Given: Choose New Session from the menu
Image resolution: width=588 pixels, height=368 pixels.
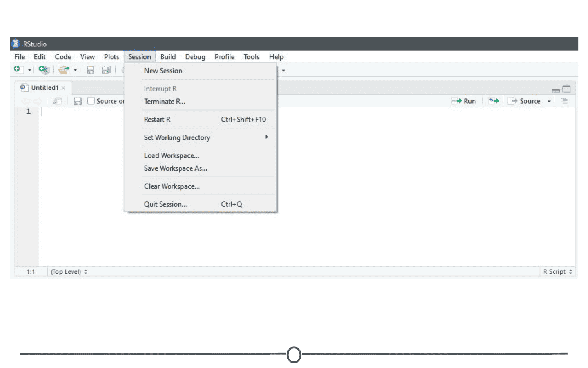Looking at the screenshot, I should pos(200,71).
